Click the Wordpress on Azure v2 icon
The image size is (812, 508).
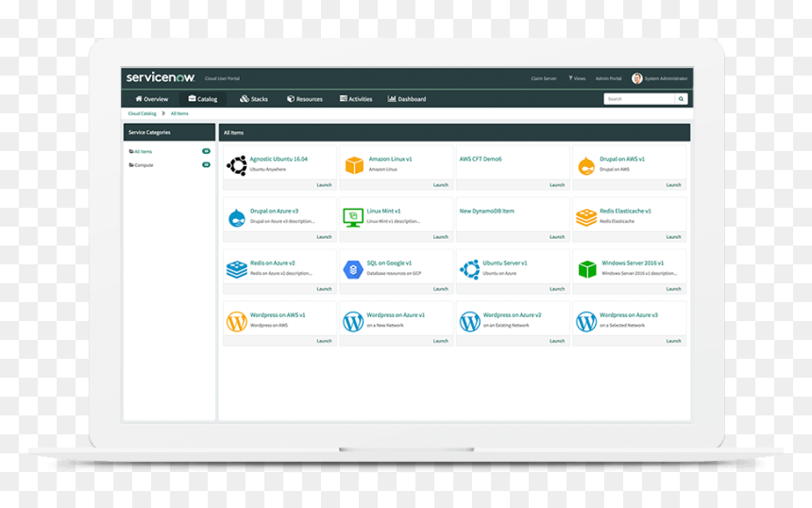[469, 322]
